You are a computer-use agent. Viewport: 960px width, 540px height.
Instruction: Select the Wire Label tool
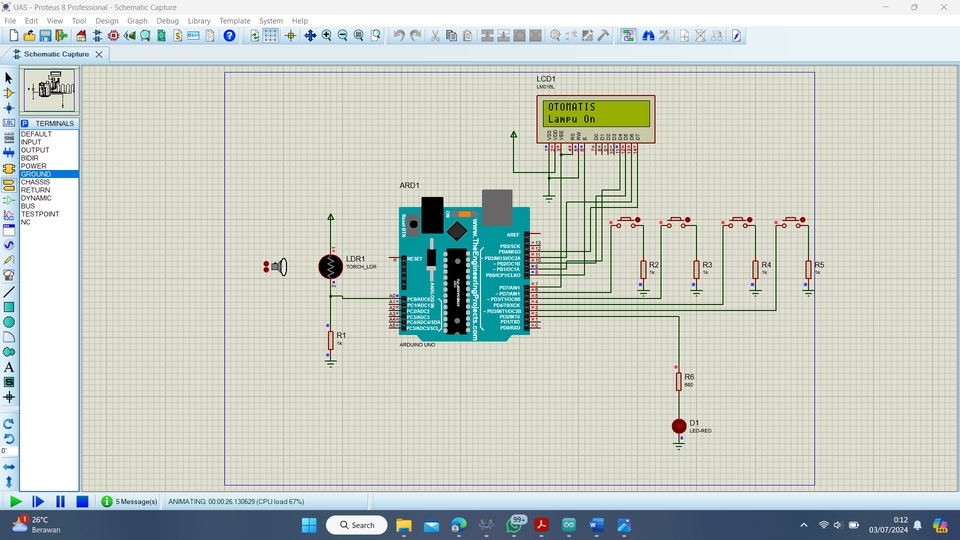[x=9, y=122]
